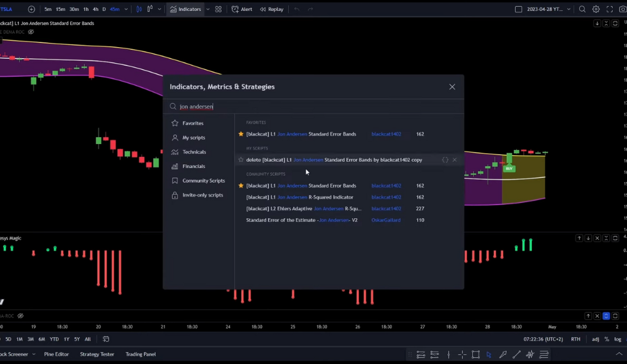Open the layout setup square icon
Image resolution: width=627 pixels, height=364 pixels.
coord(518,9)
